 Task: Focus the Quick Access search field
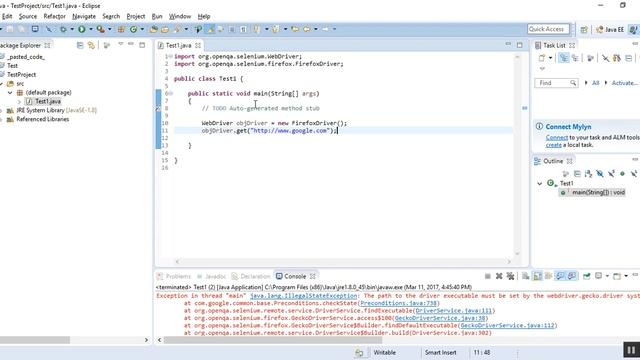point(548,29)
